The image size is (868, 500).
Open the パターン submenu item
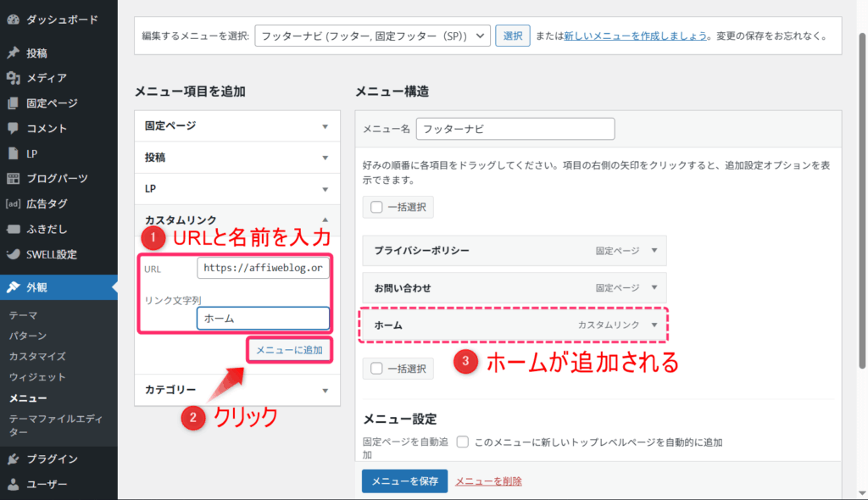tap(28, 336)
